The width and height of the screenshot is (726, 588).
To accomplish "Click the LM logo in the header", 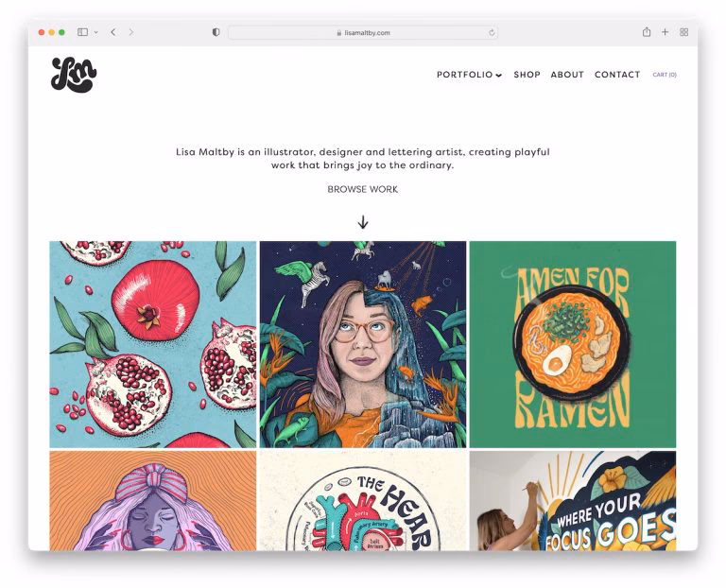I will tap(74, 75).
